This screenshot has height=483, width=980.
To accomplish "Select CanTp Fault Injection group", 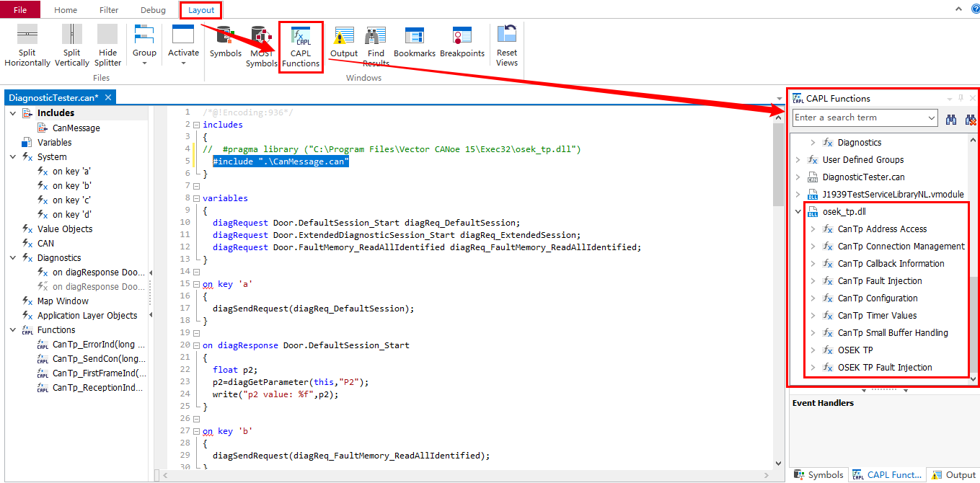I will 880,281.
